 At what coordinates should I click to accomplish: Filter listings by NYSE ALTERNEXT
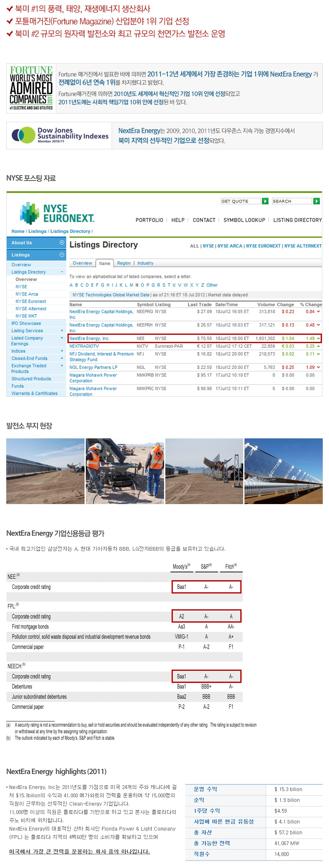[303, 246]
